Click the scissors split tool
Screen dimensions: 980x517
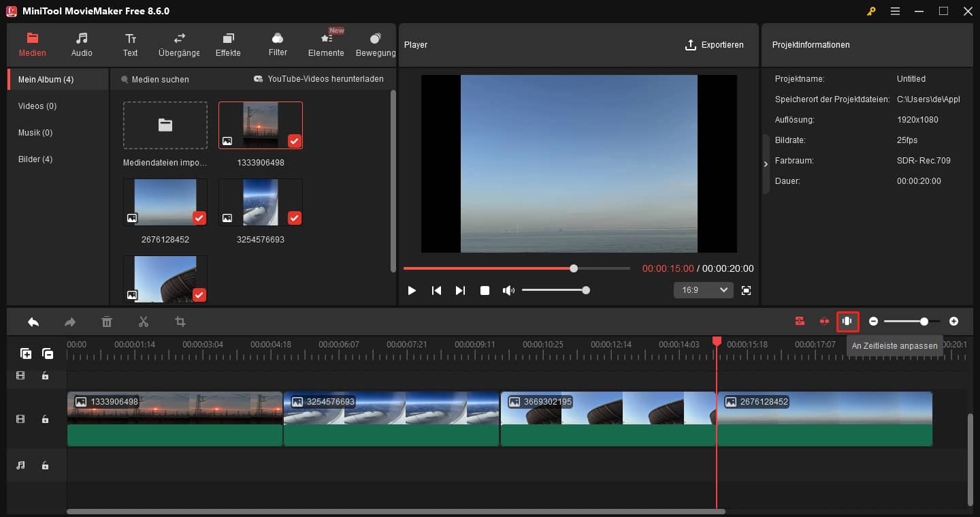coord(143,322)
